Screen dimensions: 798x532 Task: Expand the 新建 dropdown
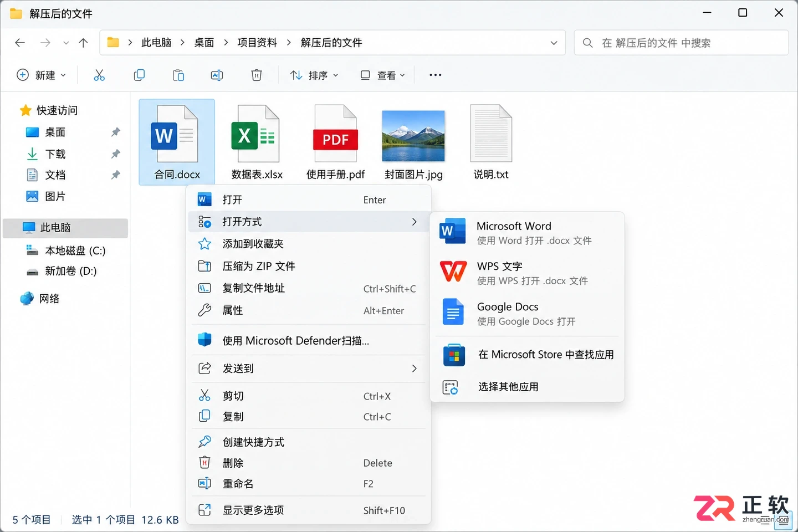(x=42, y=75)
